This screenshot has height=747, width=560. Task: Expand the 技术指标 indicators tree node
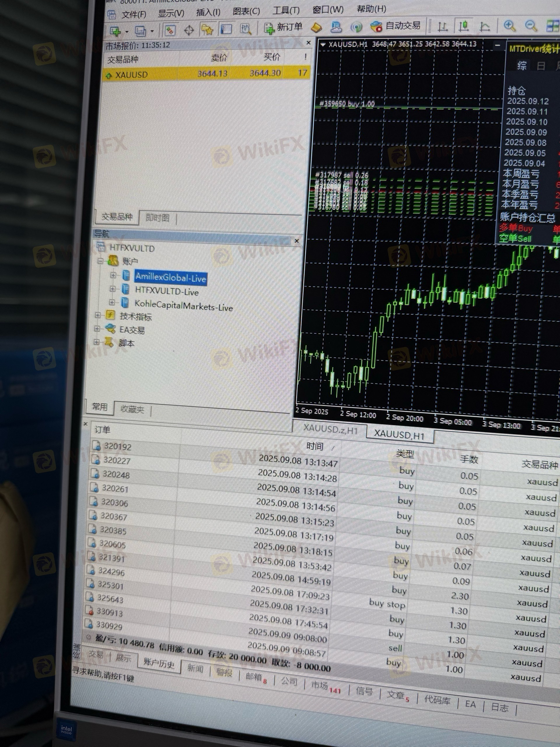click(98, 315)
